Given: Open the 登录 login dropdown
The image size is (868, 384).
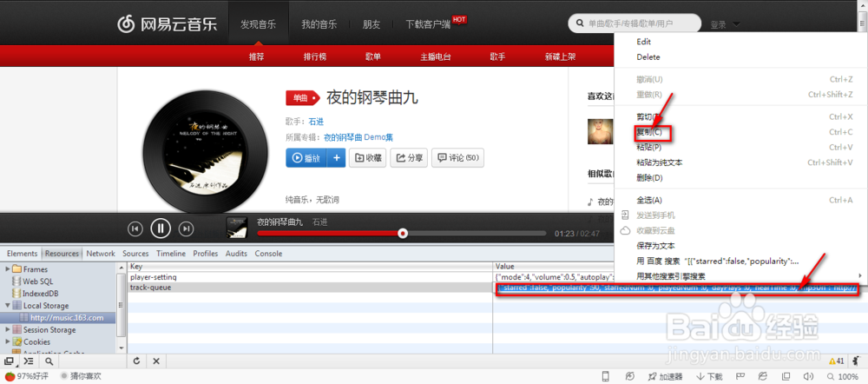Looking at the screenshot, I should pos(725,24).
